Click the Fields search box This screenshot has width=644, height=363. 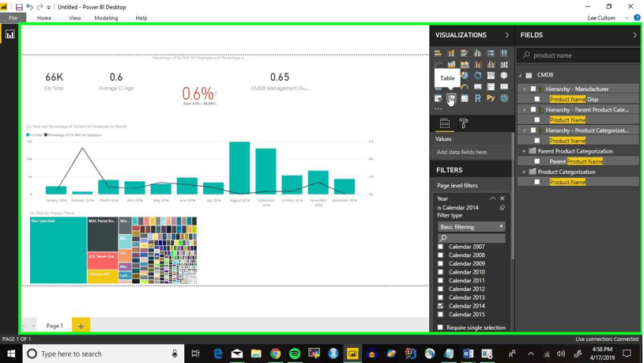(x=578, y=55)
